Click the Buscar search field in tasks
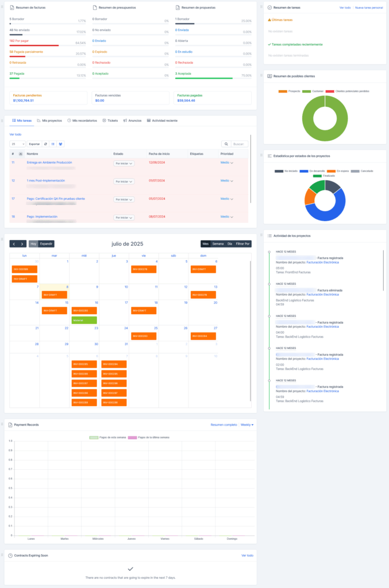 [x=240, y=144]
